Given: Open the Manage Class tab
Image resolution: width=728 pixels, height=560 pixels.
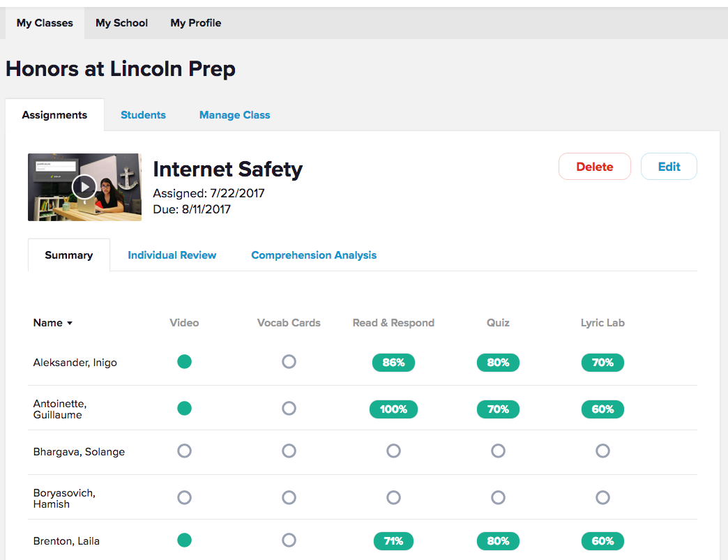Looking at the screenshot, I should pyautogui.click(x=234, y=115).
